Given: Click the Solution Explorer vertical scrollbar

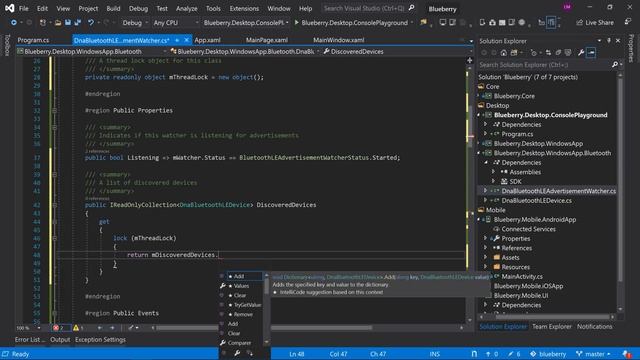Looking at the screenshot, I should coord(620,192).
